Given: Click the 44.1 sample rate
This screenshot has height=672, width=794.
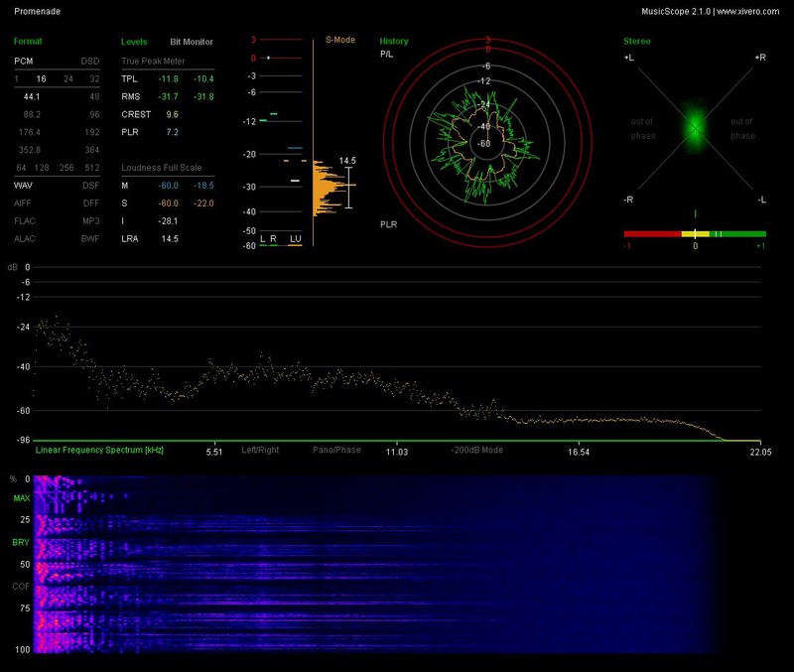Looking at the screenshot, I should click(32, 96).
